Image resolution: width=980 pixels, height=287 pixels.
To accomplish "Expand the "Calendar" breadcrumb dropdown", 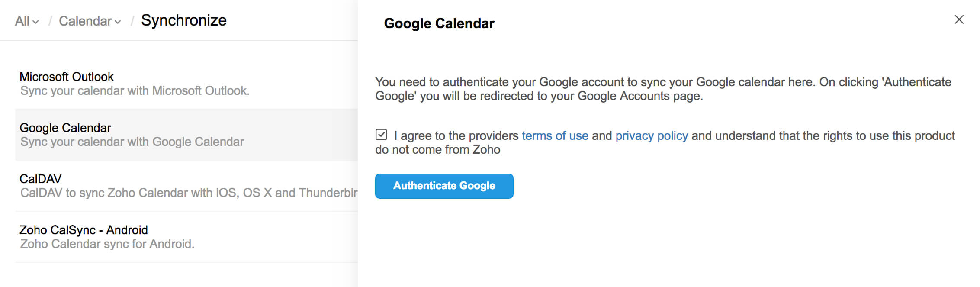I will [x=85, y=20].
